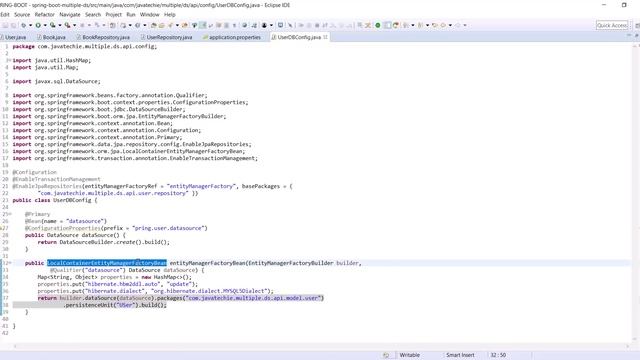Click the selected LocalContainerEntityManagerFactoryBean return type
This screenshot has height=360, width=640.
(107, 263)
